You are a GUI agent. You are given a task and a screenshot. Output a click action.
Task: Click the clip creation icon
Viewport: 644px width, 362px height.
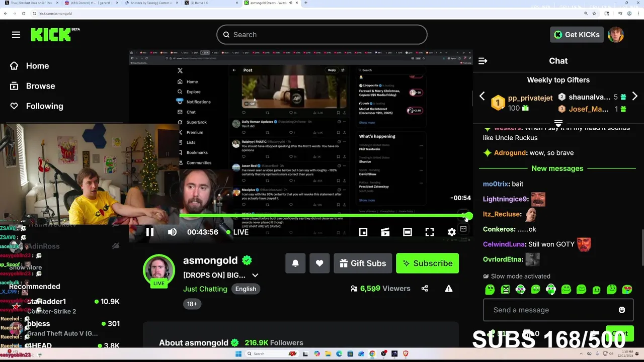pyautogui.click(x=385, y=232)
